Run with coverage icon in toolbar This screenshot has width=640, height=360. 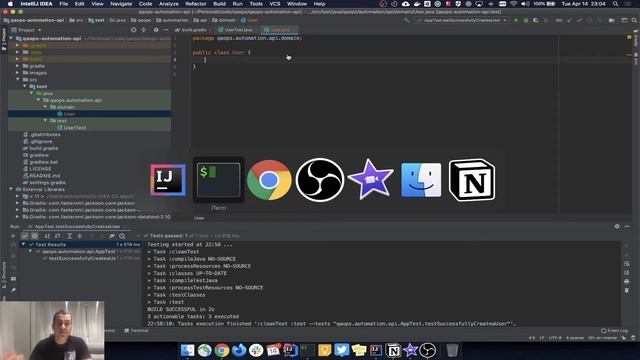536,20
